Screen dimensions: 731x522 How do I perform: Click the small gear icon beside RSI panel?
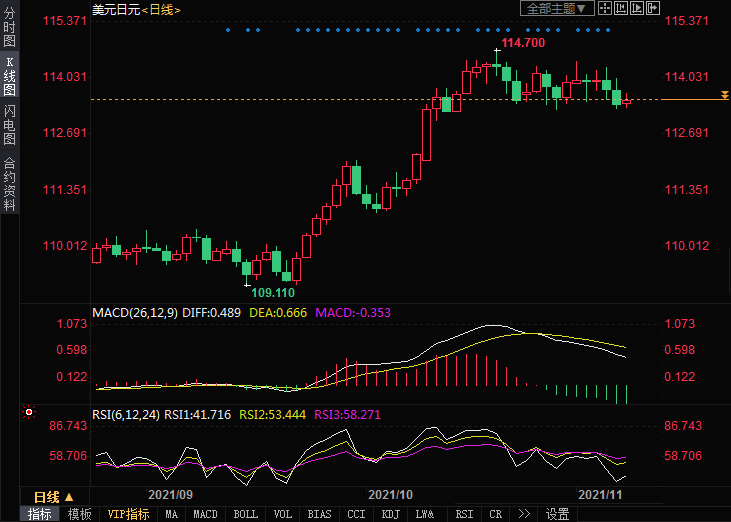point(28,412)
